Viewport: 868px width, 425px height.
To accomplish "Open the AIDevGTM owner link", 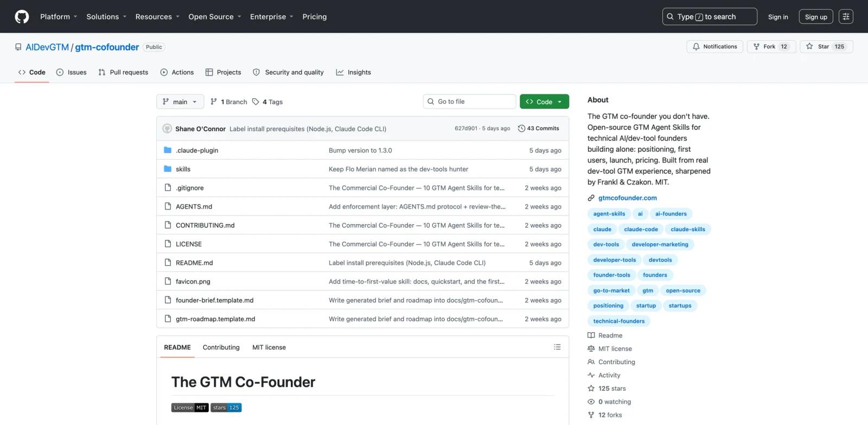I will [47, 47].
